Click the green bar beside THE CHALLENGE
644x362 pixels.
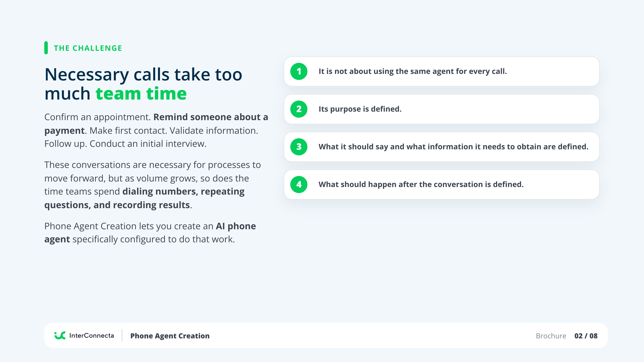click(46, 48)
